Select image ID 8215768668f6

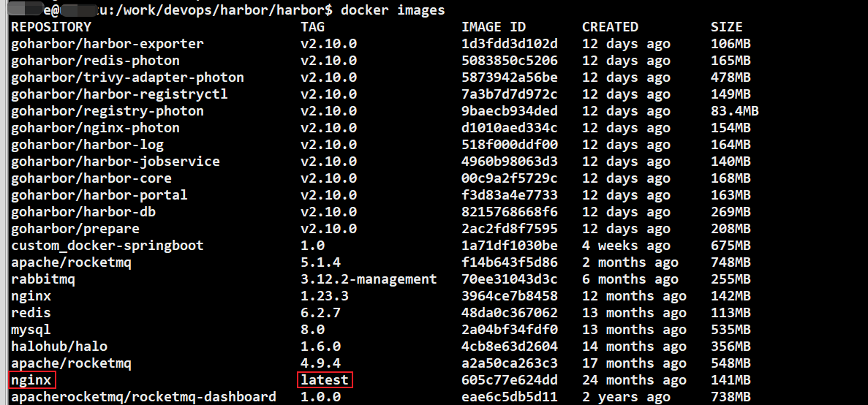(510, 212)
